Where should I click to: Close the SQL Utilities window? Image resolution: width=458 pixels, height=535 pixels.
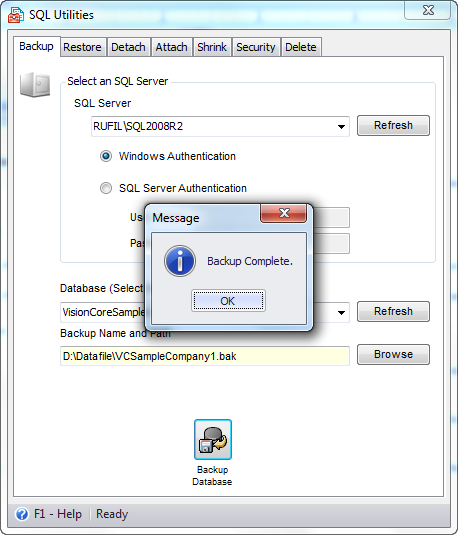pos(428,10)
